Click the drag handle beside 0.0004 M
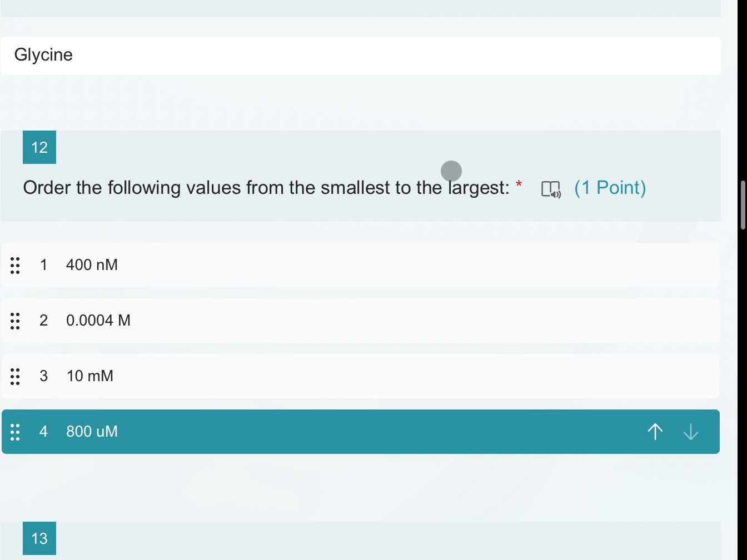747x560 pixels. pyautogui.click(x=15, y=321)
